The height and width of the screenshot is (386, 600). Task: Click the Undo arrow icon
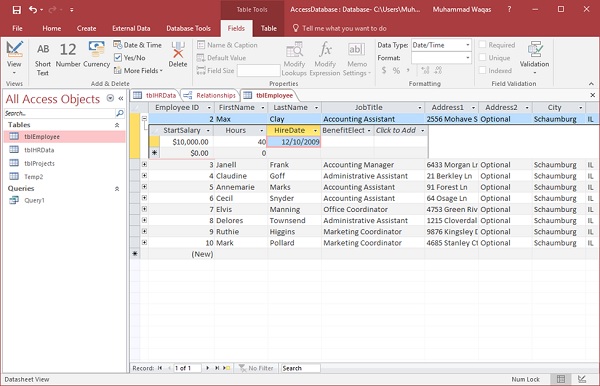coord(33,10)
